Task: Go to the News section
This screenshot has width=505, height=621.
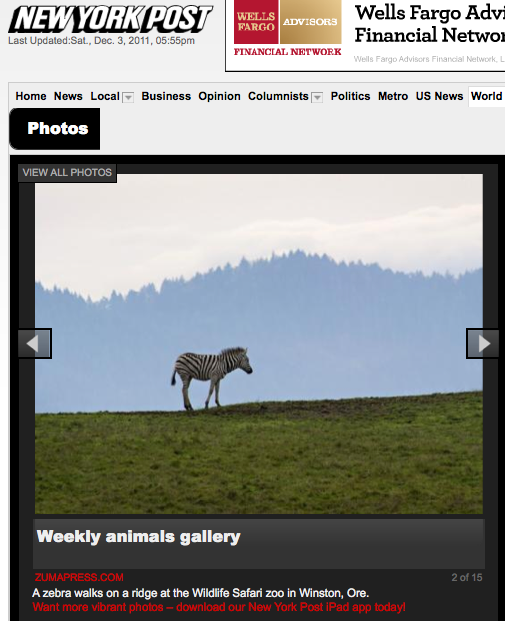Action: [x=68, y=96]
